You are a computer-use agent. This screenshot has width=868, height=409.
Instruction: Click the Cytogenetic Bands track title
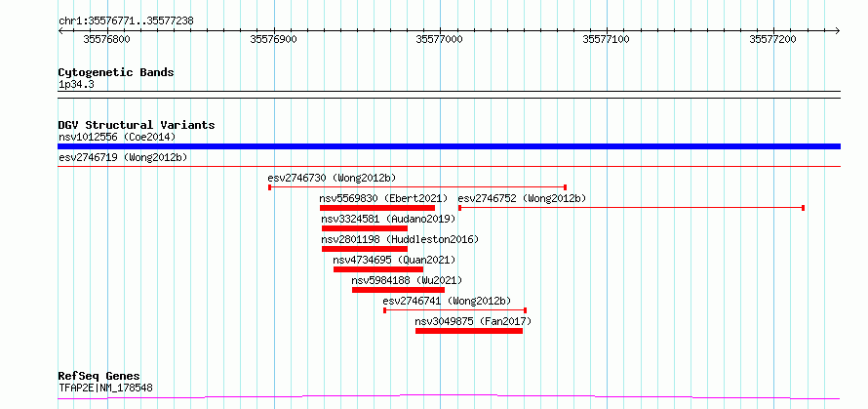click(116, 72)
